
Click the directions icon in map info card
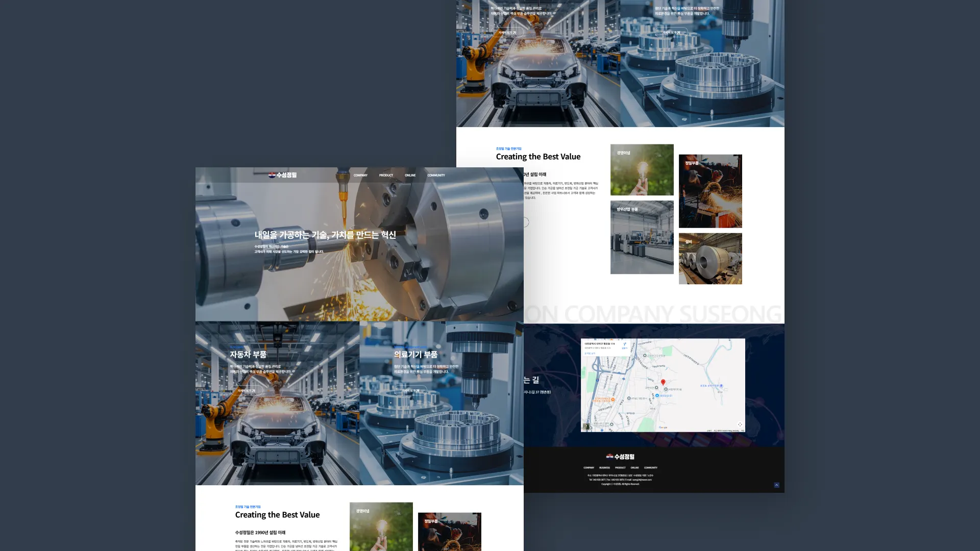tap(624, 344)
